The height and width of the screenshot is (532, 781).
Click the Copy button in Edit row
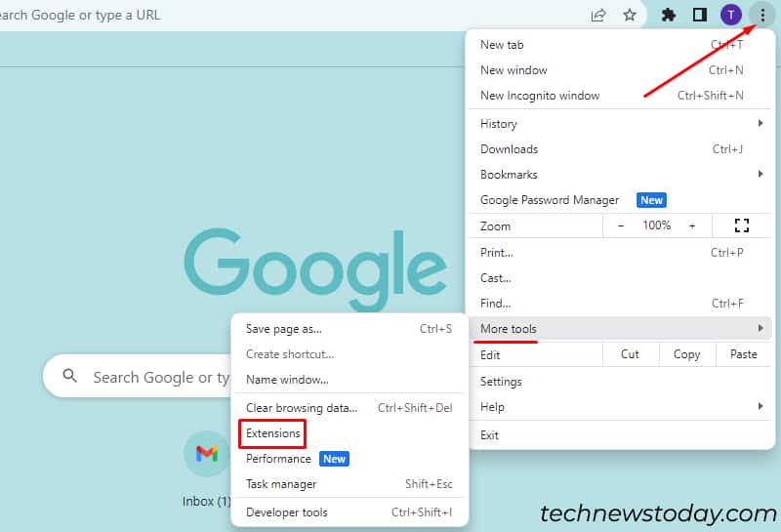[x=687, y=354]
